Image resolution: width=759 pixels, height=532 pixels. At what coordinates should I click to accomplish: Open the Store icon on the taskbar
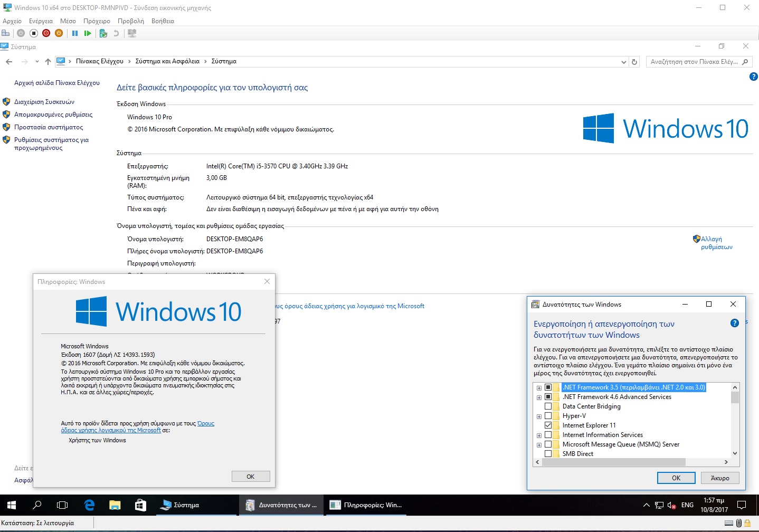(140, 505)
